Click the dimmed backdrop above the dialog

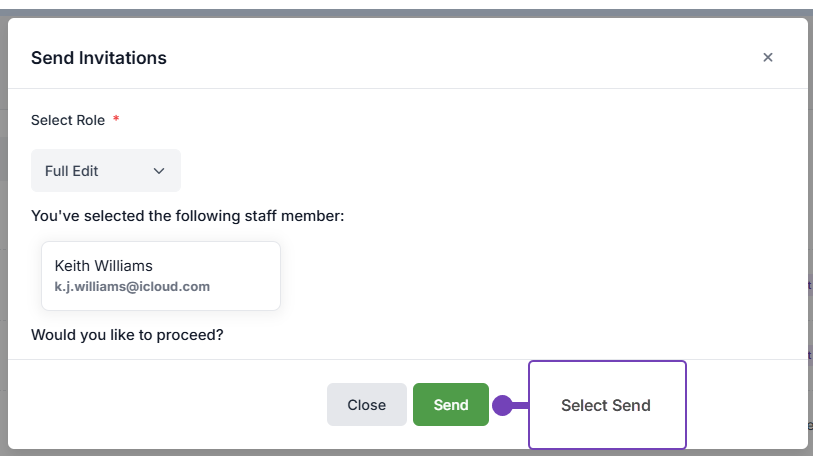[x=400, y=8]
